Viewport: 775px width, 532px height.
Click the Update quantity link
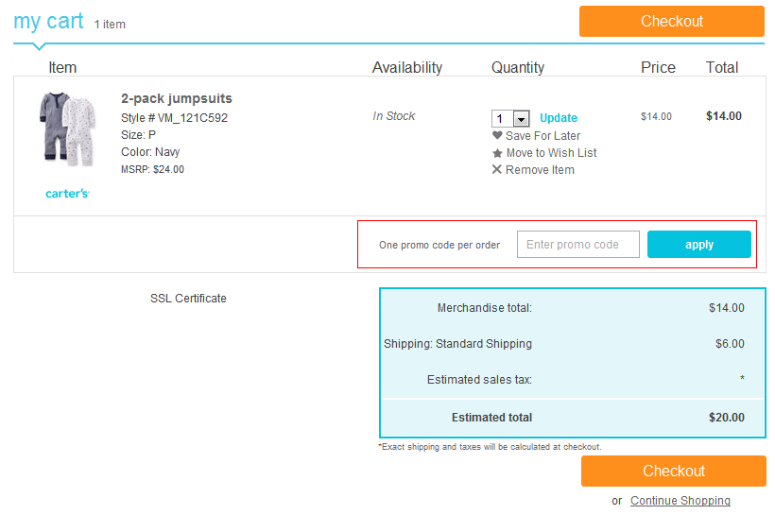point(559,118)
